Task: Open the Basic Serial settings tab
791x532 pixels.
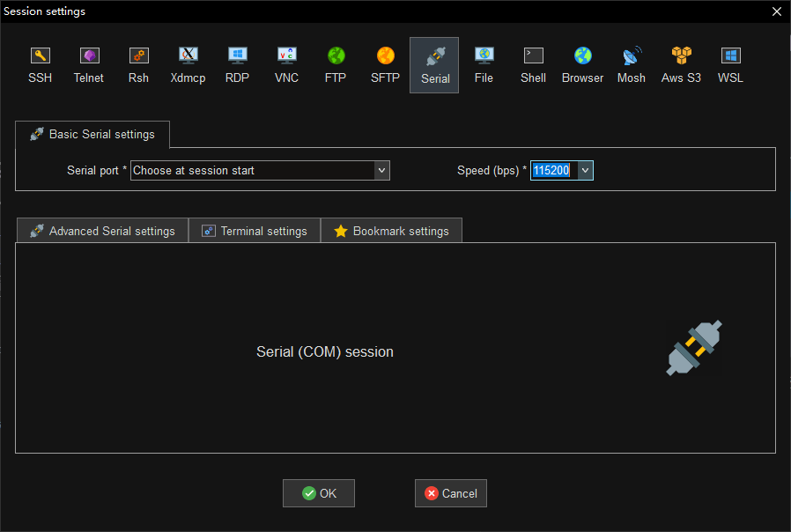Action: [x=92, y=134]
